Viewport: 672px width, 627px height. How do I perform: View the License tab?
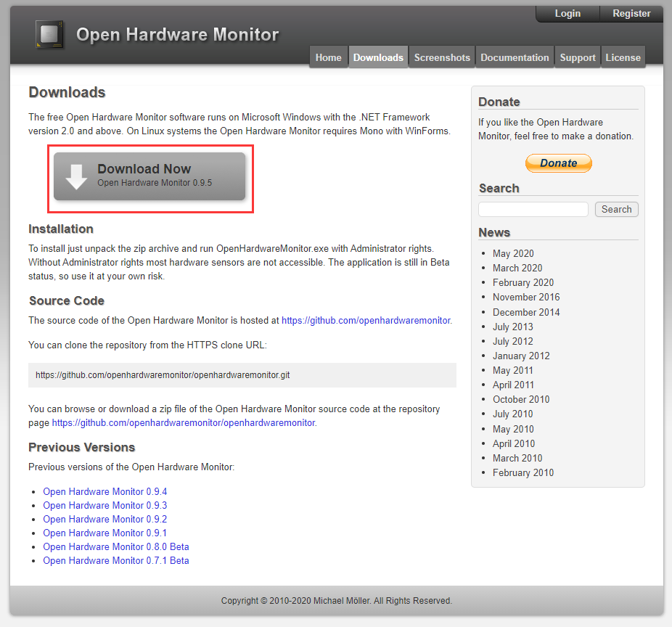(623, 57)
